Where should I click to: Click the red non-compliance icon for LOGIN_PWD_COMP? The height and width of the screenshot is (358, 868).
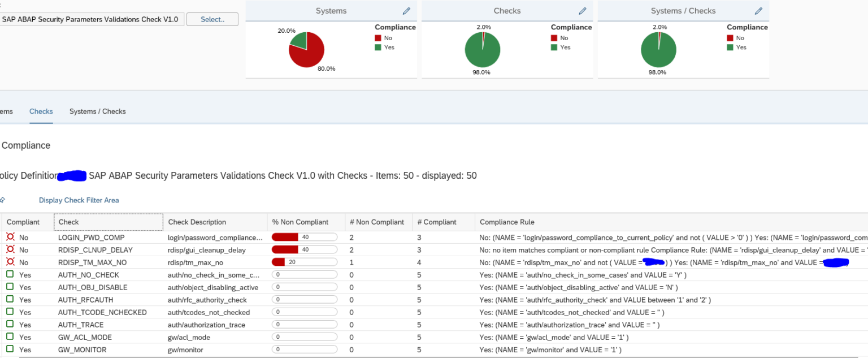pyautogui.click(x=10, y=237)
